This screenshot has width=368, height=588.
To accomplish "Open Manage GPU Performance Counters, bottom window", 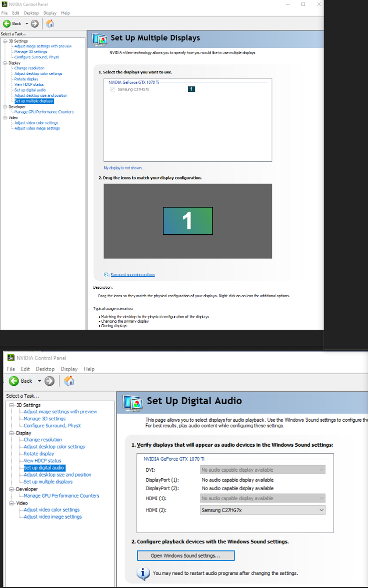I will coord(61,496).
